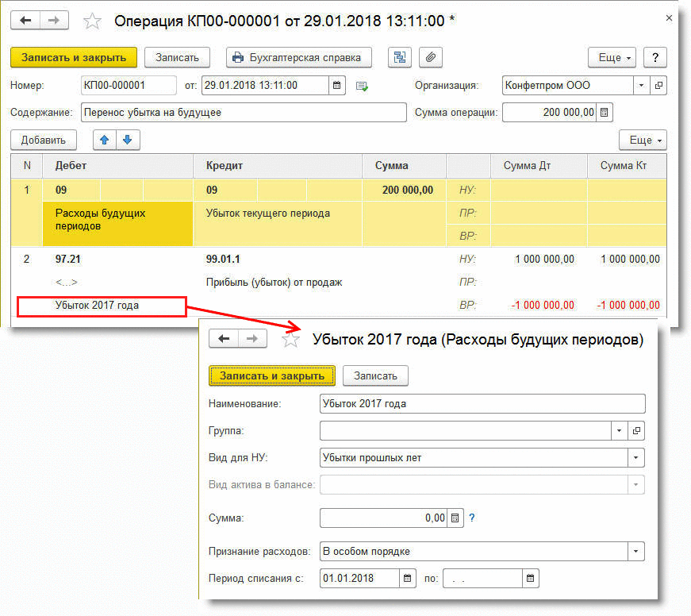Expand the Организация dropdown list
This screenshot has width=691, height=616.
point(640,85)
